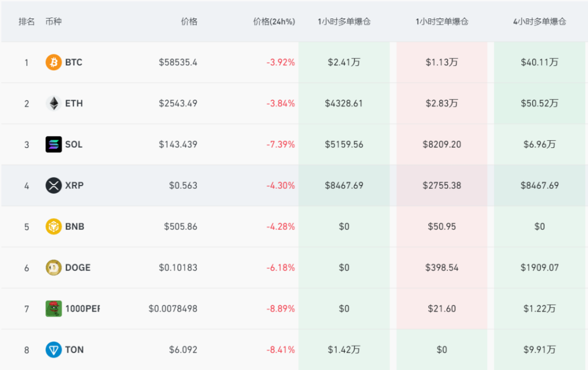Click the Ethereum ETH coin icon
The image size is (588, 370).
click(x=53, y=103)
